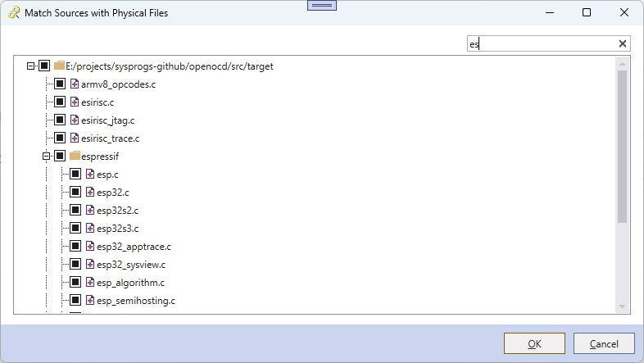Click the esp_algorithm.c file icon

tap(90, 283)
